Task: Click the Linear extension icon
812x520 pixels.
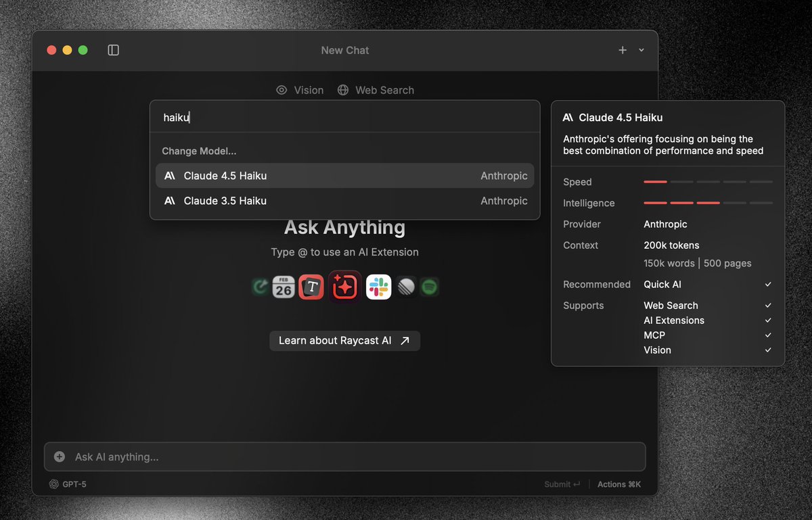Action: [406, 287]
